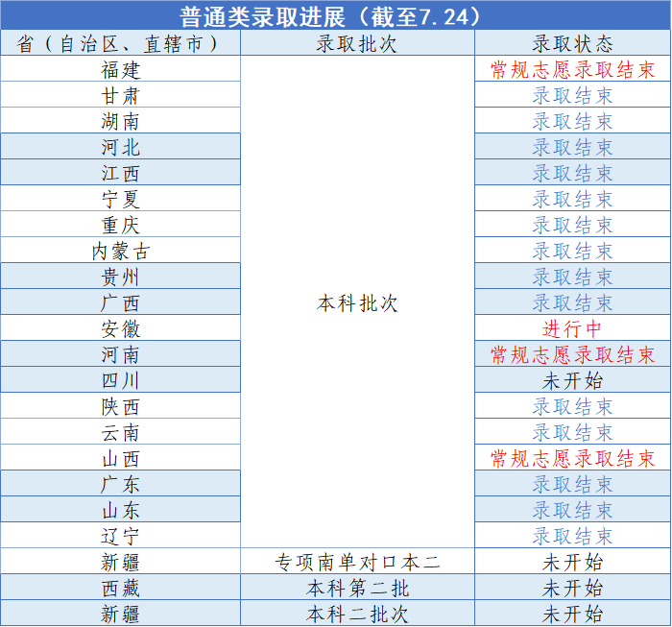The image size is (672, 627).
Task: Select 广西's 录取结束 status cell
Action: 572,302
